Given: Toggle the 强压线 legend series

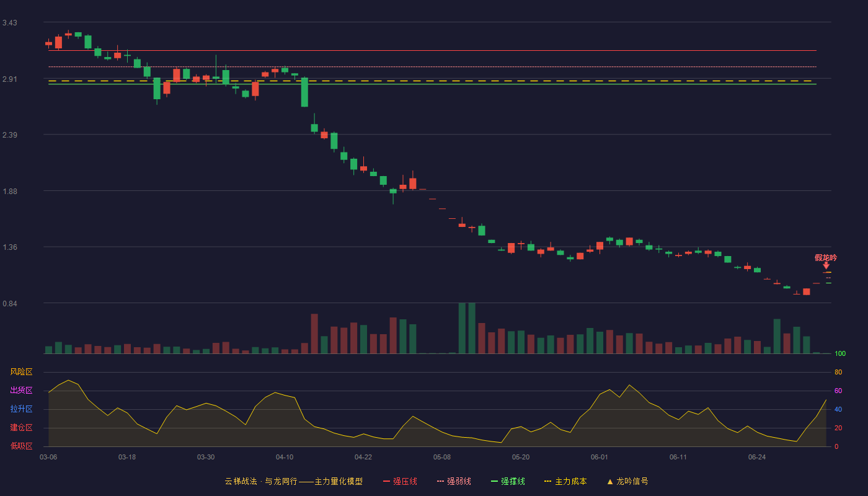Looking at the screenshot, I should [405, 482].
